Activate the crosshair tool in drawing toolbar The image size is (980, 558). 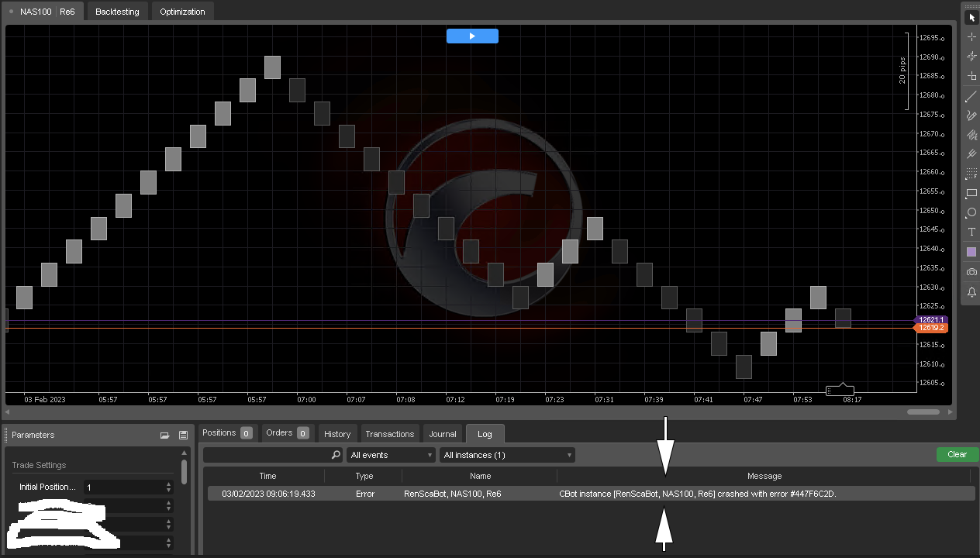tap(971, 36)
